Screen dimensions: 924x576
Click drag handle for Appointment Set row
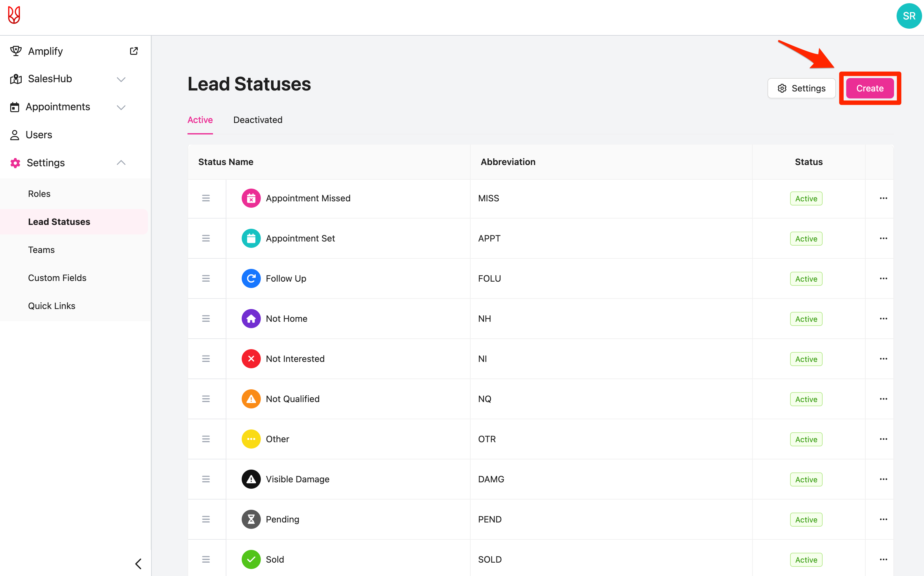tap(206, 239)
